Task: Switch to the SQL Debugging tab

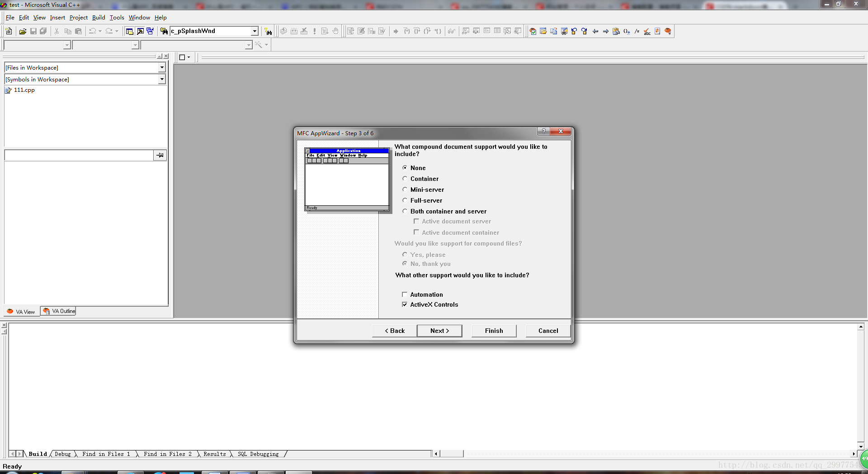Action: 258,454
